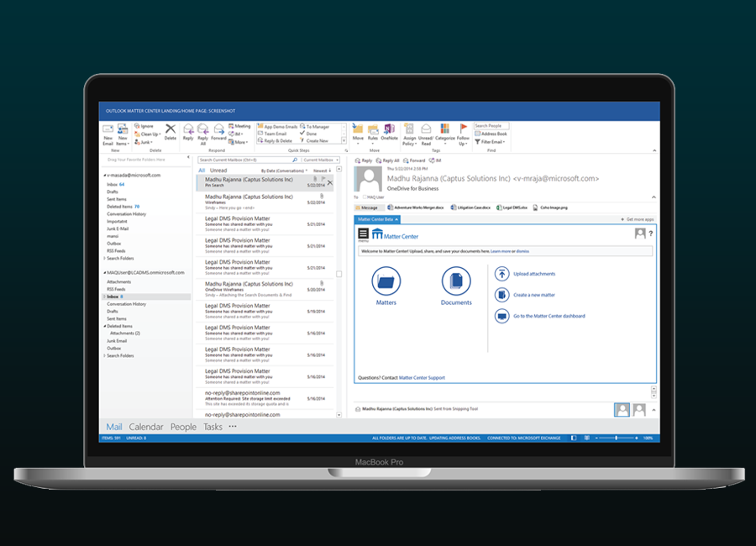Open the OneDrive Wireframes email from Madhu Rajanna
Screen dimensions: 756x546
[265, 290]
